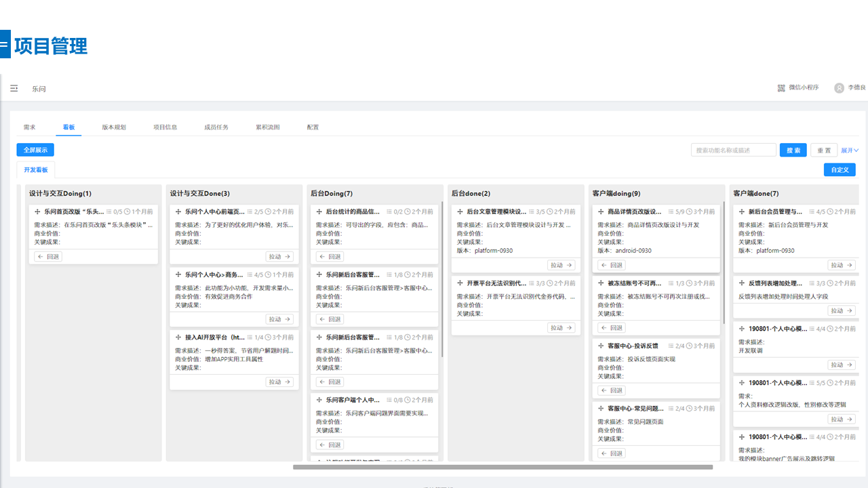
Task: Click 拉动 on 乐问个人中心>商务 card
Action: pyautogui.click(x=279, y=319)
